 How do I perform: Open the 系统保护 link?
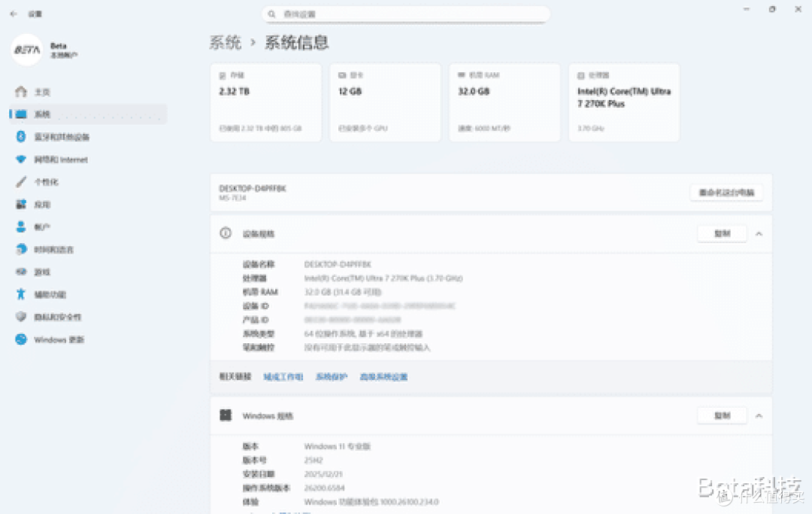pyautogui.click(x=332, y=377)
